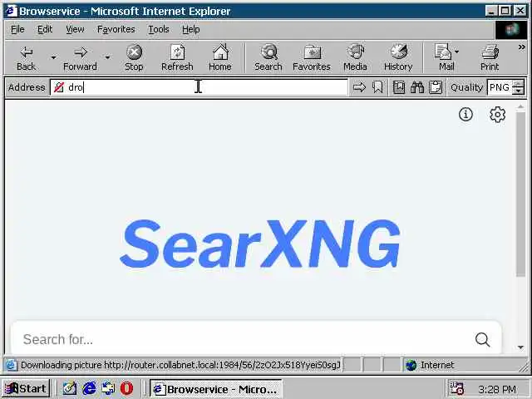Click the Quality PNG field
This screenshot has width=532, height=399.
pos(500,87)
